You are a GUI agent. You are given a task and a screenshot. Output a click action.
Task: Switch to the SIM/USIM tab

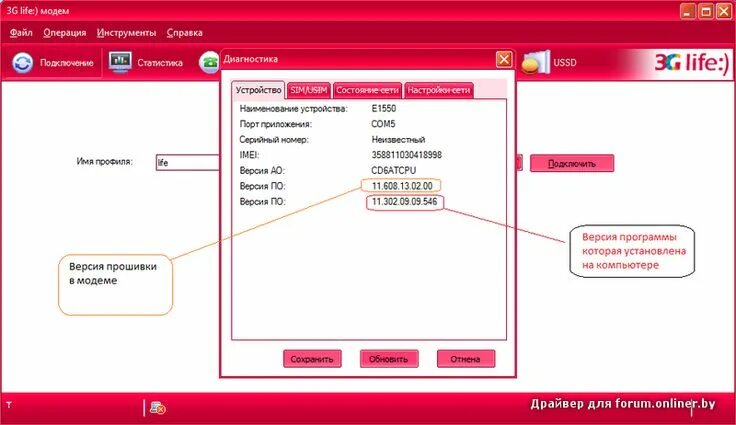(308, 90)
